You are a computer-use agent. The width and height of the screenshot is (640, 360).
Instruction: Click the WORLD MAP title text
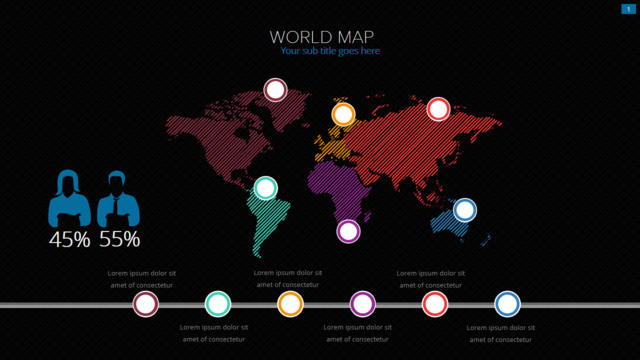tap(322, 37)
